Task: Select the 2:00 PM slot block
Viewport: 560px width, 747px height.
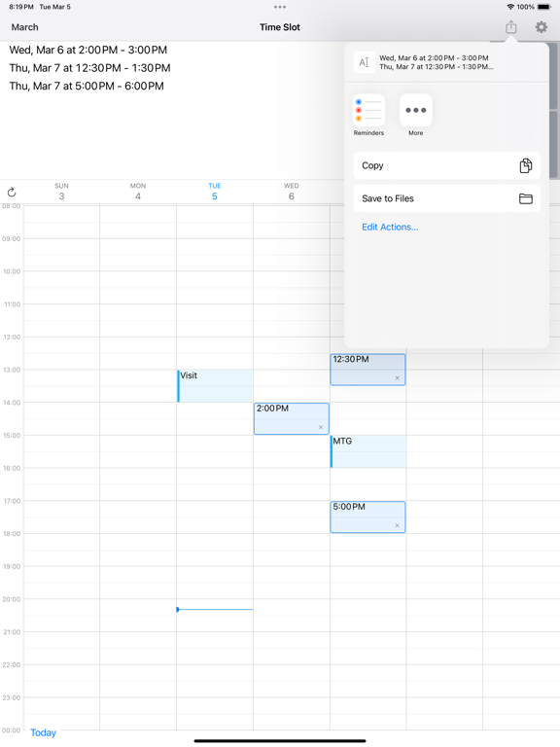Action: pos(291,418)
